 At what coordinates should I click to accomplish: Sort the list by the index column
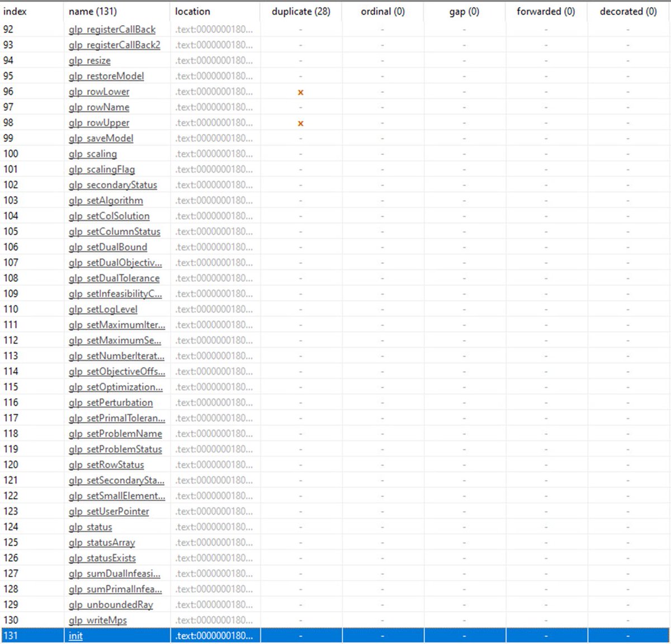coord(16,11)
